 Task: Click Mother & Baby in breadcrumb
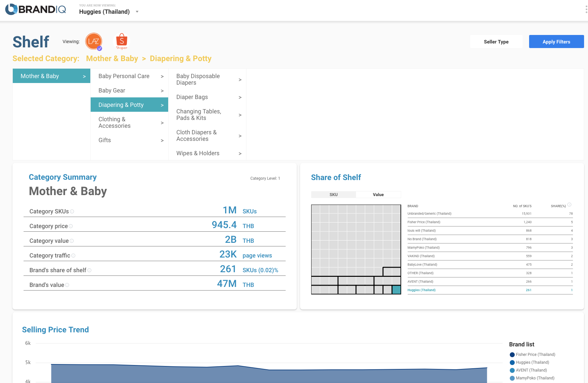pyautogui.click(x=112, y=58)
